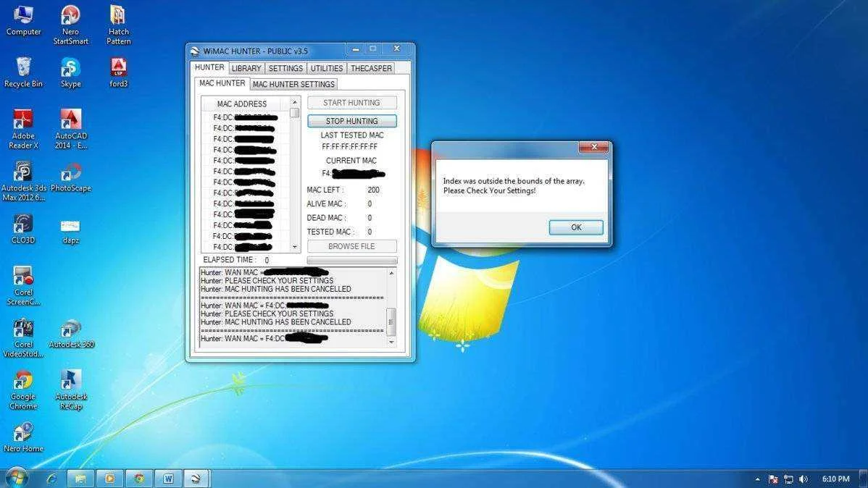Viewport: 868px width, 488px height.
Task: Launch Google Chrome from the desktop
Action: point(23,390)
